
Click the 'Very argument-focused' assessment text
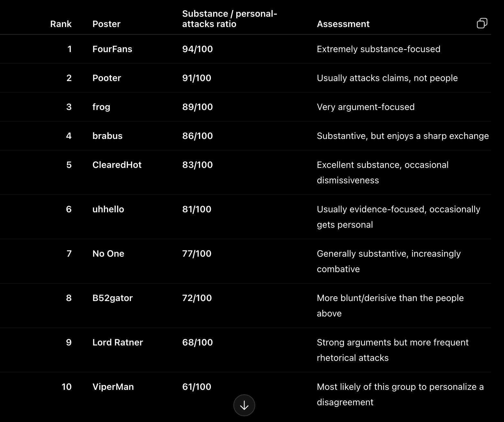point(366,107)
